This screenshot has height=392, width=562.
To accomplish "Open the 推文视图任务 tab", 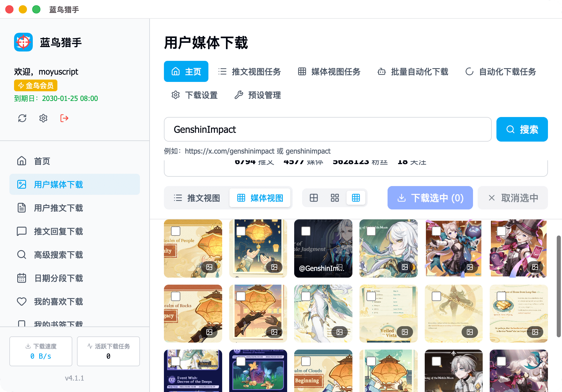I will (250, 72).
